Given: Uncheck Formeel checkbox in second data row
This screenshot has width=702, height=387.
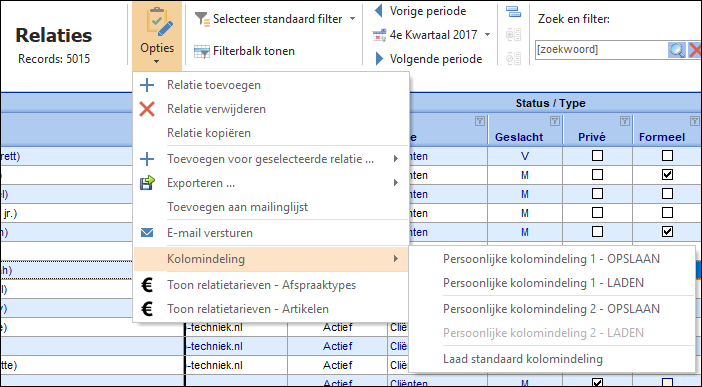Looking at the screenshot, I should pyautogui.click(x=667, y=175).
